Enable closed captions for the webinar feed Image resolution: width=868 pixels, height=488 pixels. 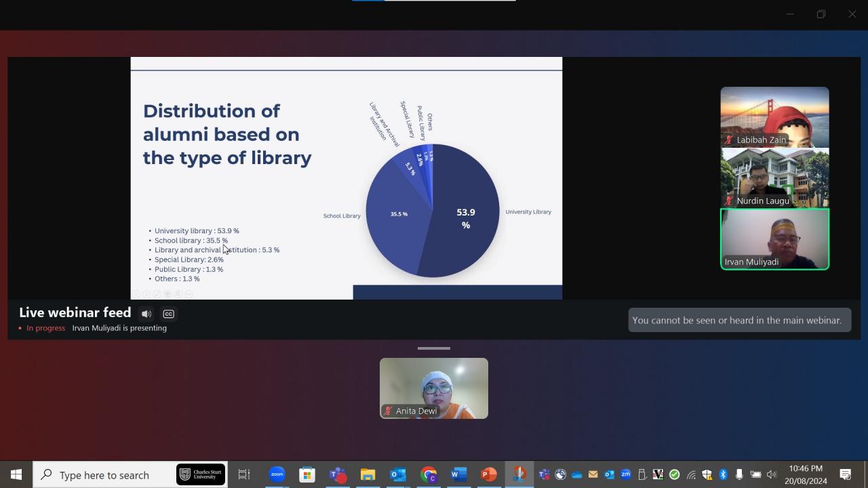[x=168, y=313]
